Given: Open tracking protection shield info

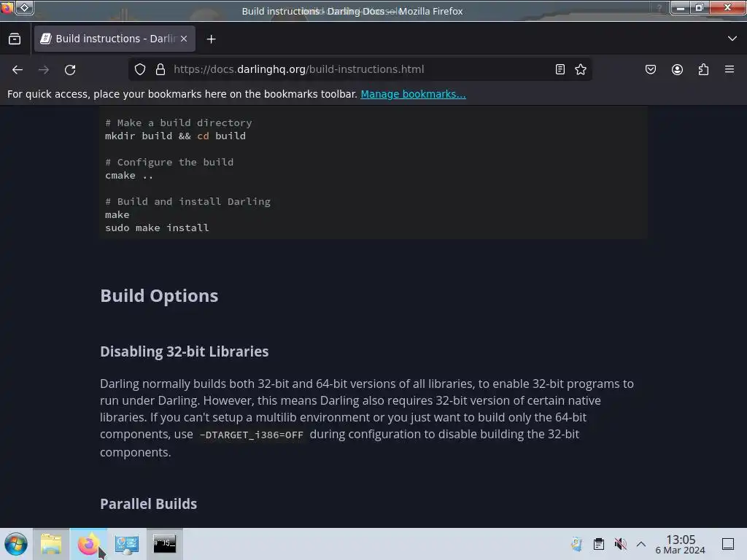Looking at the screenshot, I should click(139, 69).
